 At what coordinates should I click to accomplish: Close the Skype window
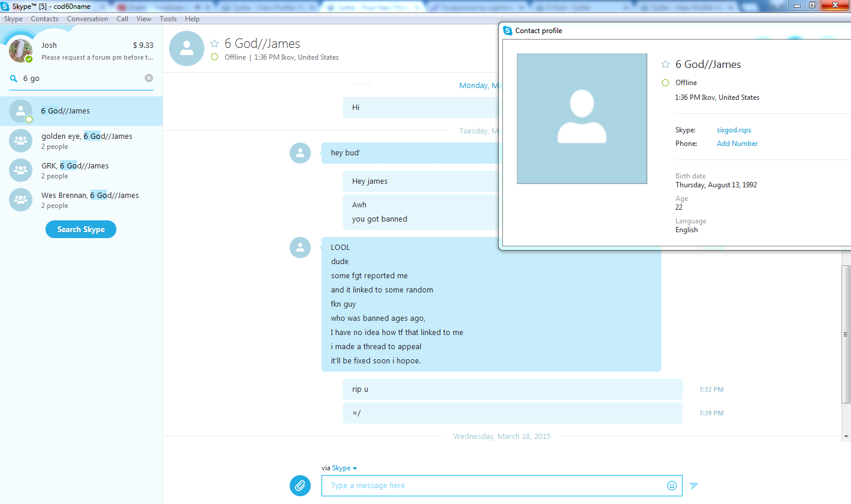coord(835,5)
